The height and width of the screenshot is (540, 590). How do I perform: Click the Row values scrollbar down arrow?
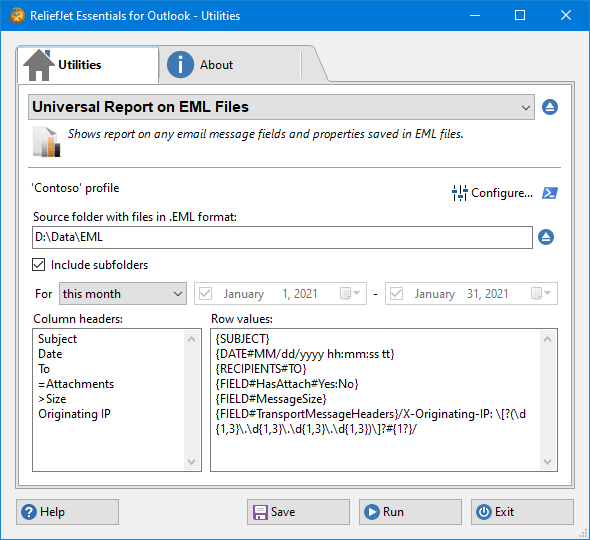tap(547, 462)
